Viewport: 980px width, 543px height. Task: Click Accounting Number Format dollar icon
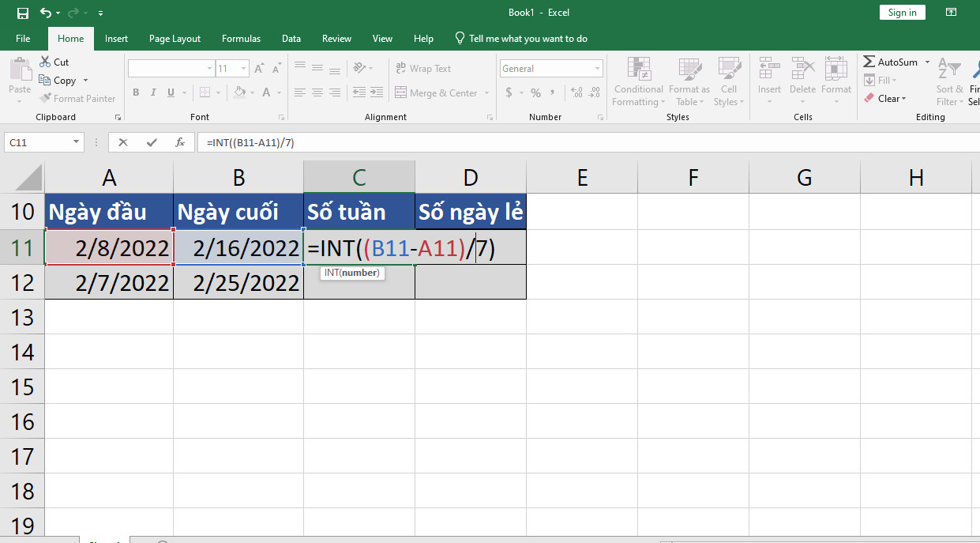(x=509, y=92)
